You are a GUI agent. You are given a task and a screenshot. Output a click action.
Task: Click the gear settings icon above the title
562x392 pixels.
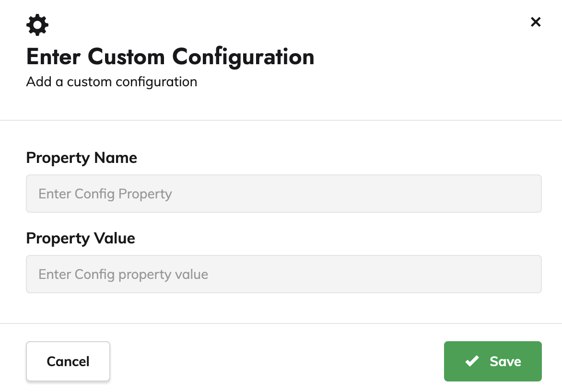(x=37, y=25)
